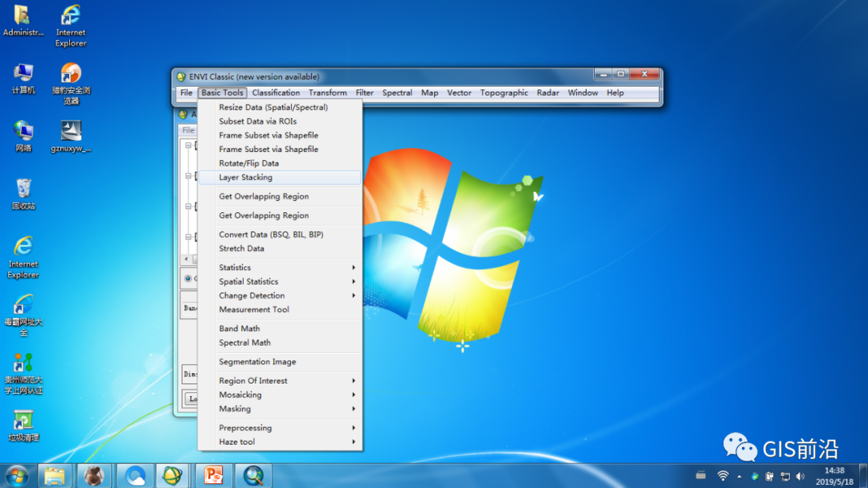Click the Windows Start button
Screen dimensions: 868x488
(17, 476)
